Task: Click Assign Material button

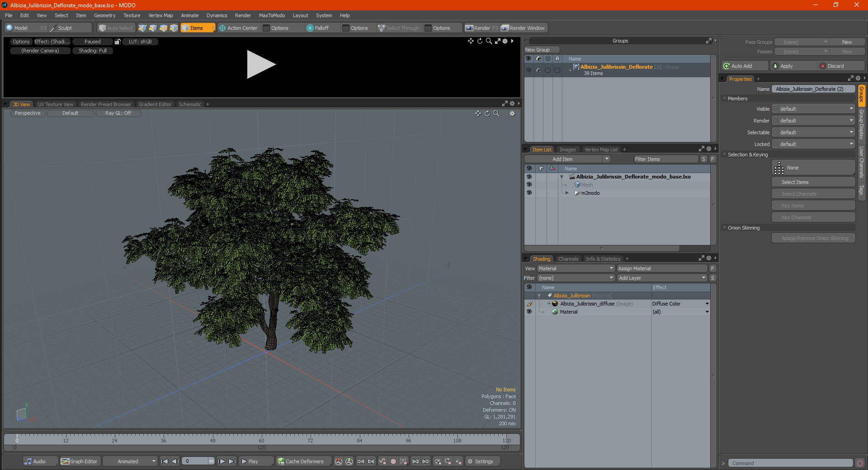Action: point(662,268)
